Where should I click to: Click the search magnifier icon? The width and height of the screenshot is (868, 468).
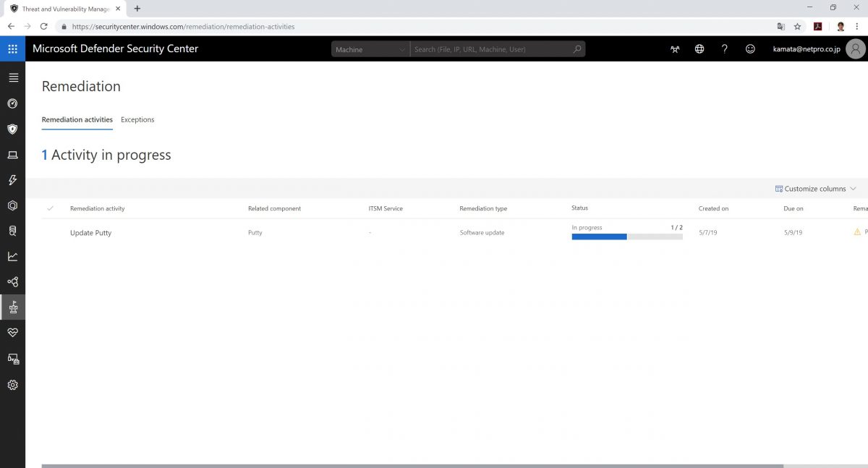coord(576,49)
